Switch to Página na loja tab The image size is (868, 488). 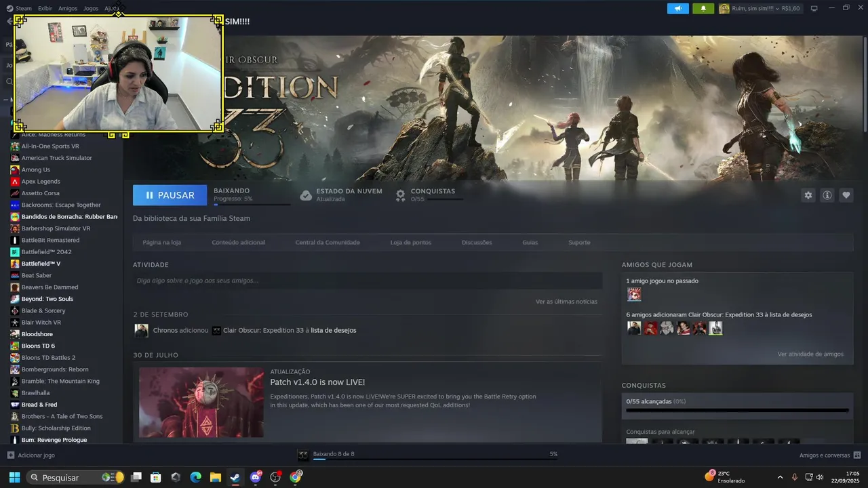161,243
